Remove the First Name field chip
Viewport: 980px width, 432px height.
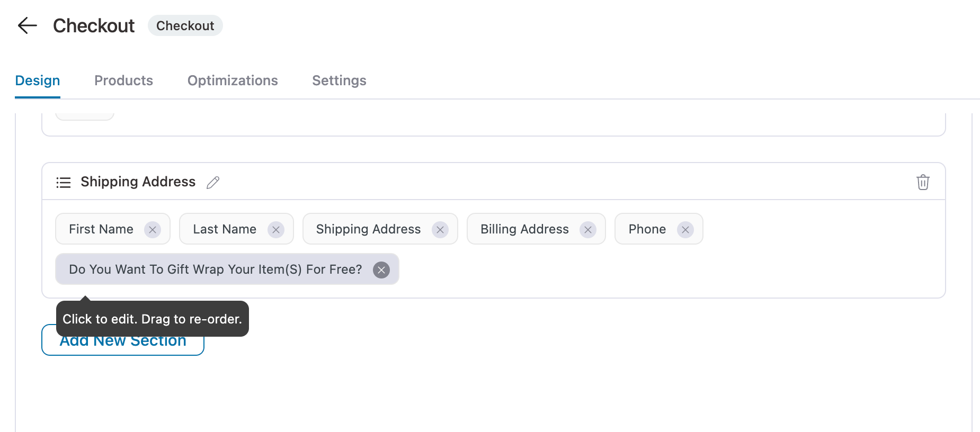(x=153, y=229)
